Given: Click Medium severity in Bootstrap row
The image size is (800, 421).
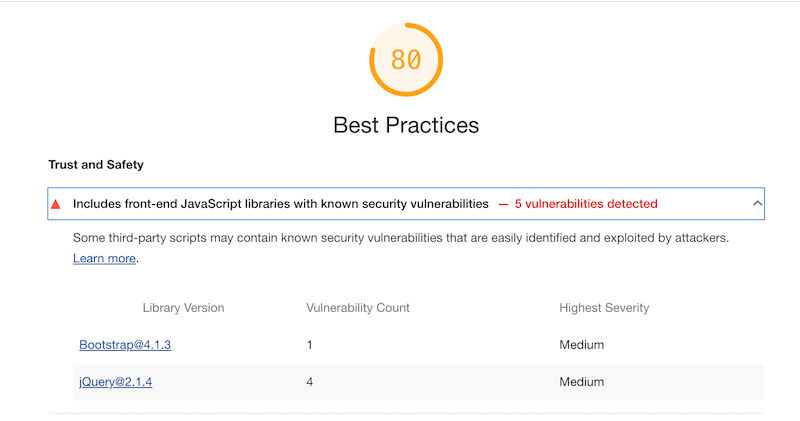Looking at the screenshot, I should click(x=582, y=345).
